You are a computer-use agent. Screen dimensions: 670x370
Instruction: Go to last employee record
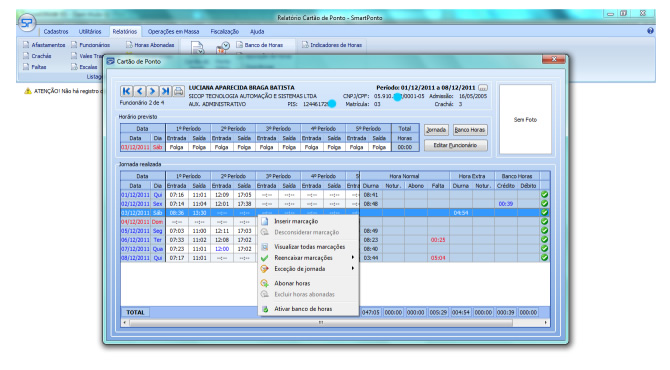click(166, 91)
